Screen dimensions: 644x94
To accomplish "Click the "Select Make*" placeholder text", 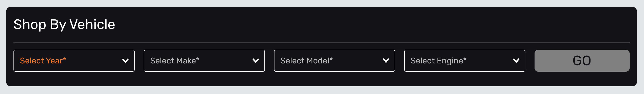I will tap(175, 61).
